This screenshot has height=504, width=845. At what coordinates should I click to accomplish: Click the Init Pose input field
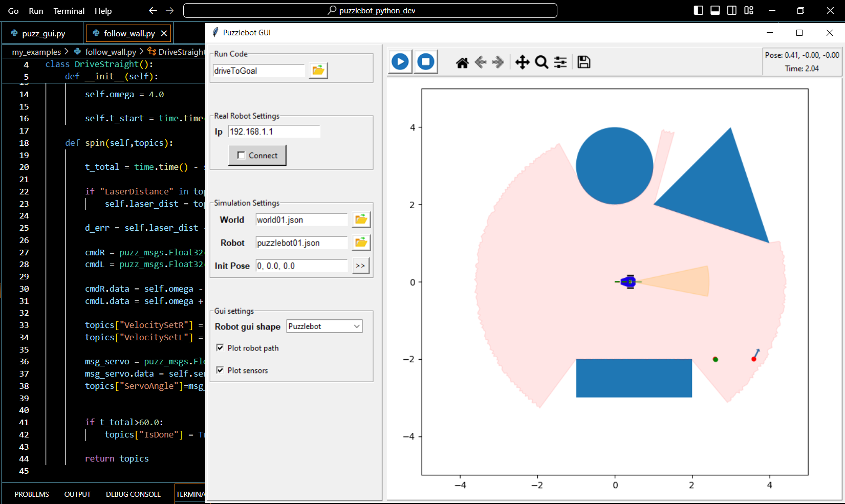(x=302, y=266)
